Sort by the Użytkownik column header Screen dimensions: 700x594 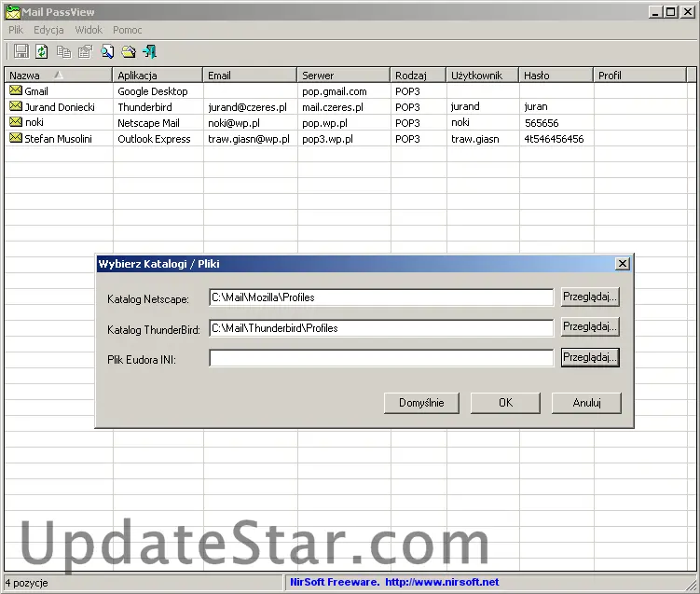[483, 75]
